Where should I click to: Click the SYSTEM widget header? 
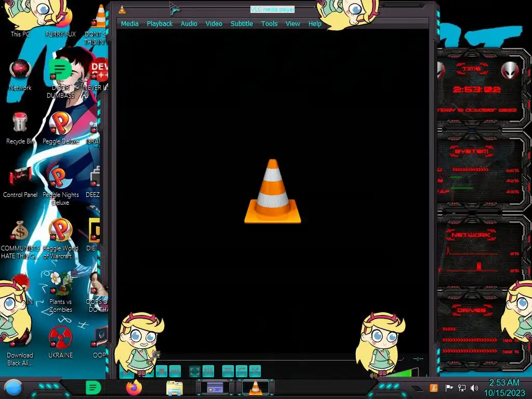[472, 151]
